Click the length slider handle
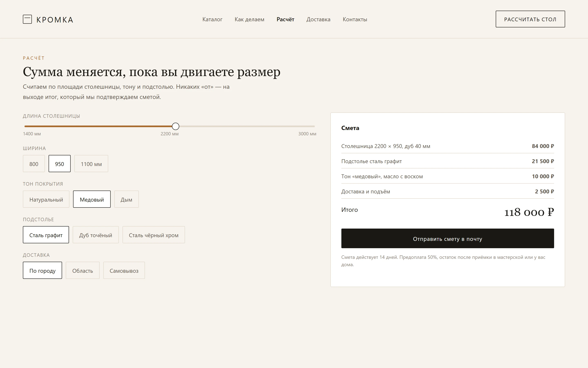The image size is (588, 368). [x=175, y=126]
